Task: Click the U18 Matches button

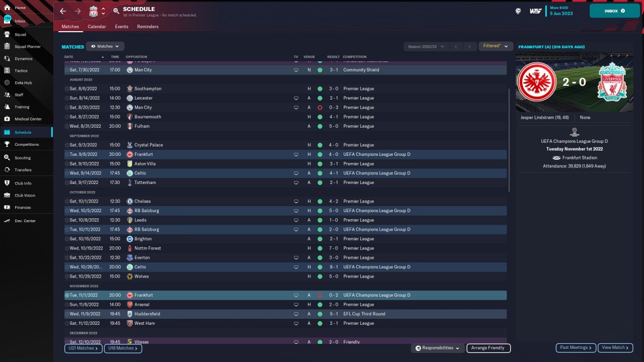Action: click(x=123, y=348)
